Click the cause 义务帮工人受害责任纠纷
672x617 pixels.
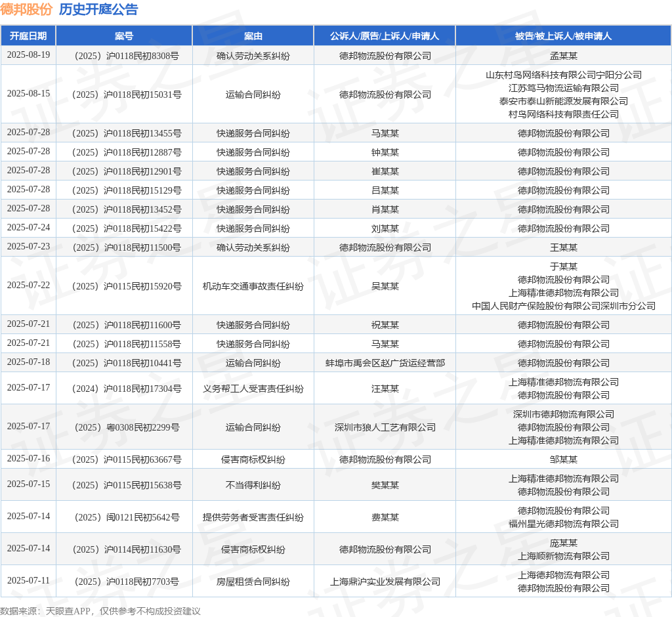coord(253,389)
